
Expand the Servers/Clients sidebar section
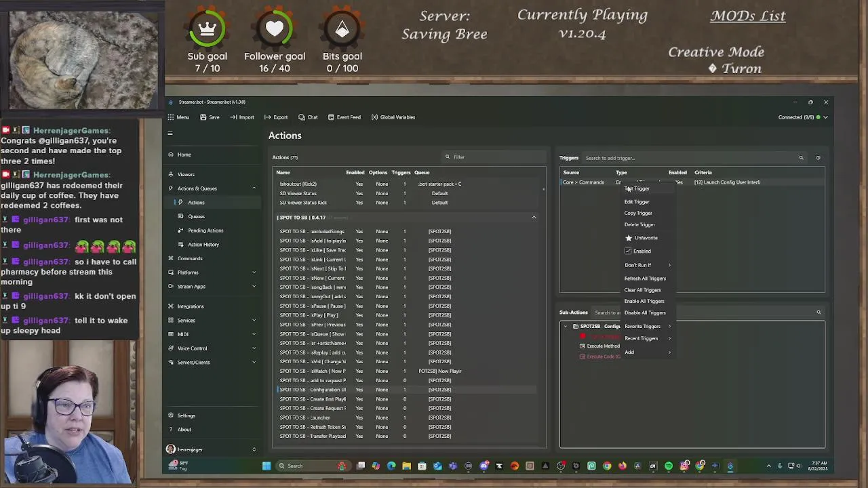254,362
